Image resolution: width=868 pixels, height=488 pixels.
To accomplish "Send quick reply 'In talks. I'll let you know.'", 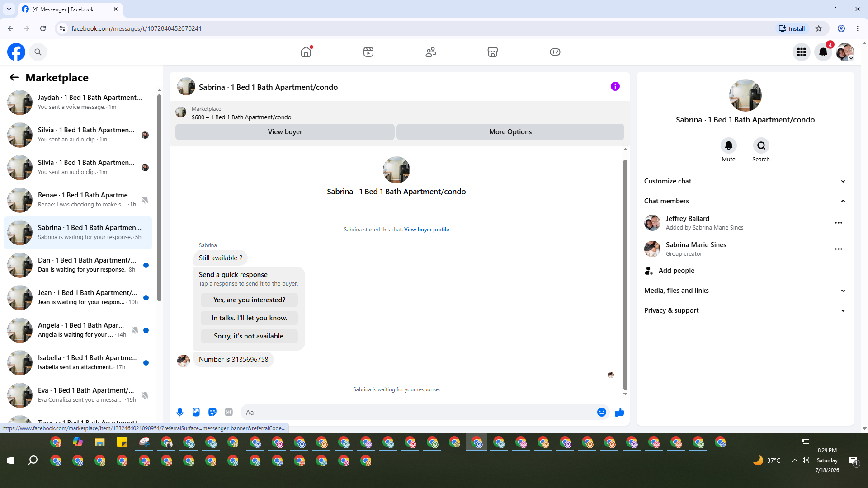I will coord(250,318).
